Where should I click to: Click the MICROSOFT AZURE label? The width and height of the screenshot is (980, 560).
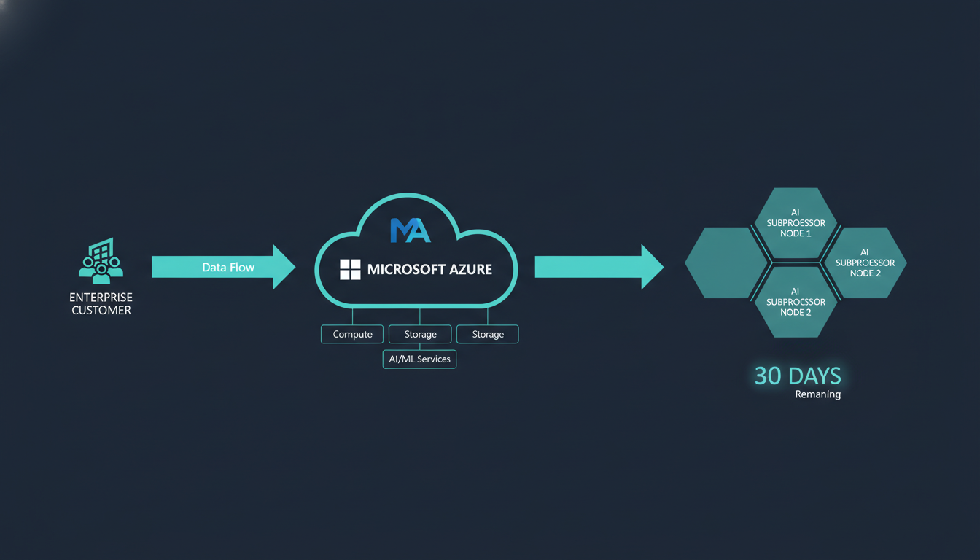[x=429, y=269]
